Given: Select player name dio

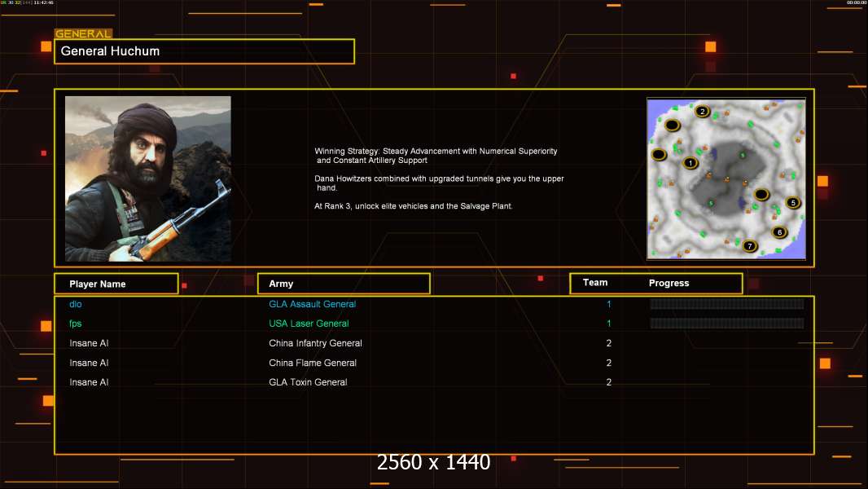Looking at the screenshot, I should pos(75,304).
